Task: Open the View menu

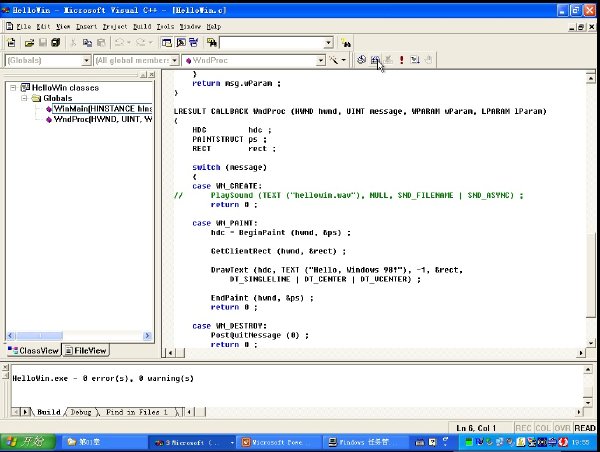Action: click(x=63, y=26)
